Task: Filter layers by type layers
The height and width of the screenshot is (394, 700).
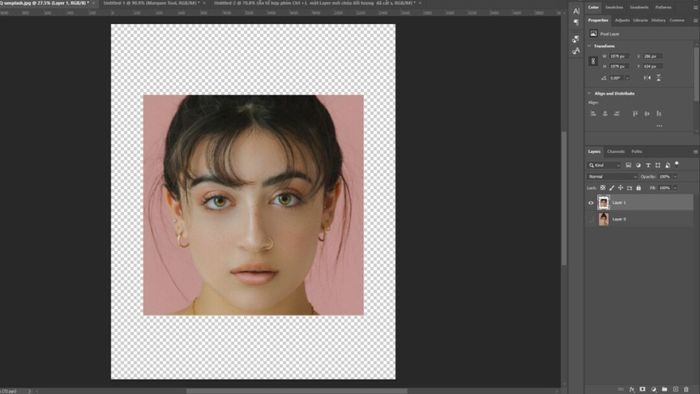Action: (x=648, y=165)
